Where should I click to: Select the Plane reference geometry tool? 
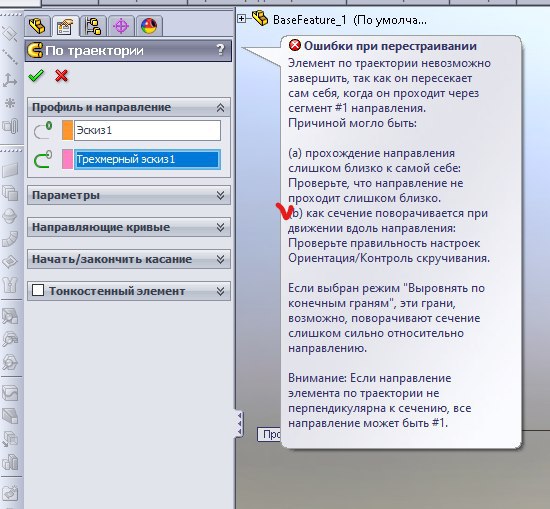pos(10,34)
